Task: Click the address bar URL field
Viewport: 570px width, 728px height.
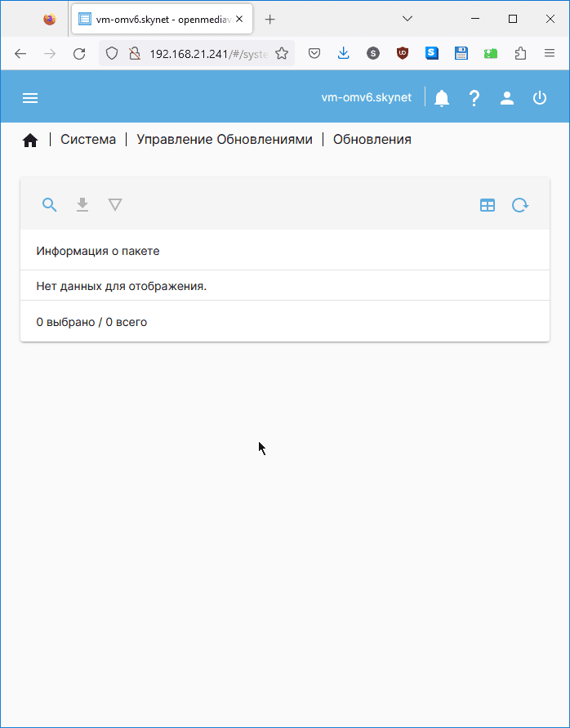Action: [208, 54]
